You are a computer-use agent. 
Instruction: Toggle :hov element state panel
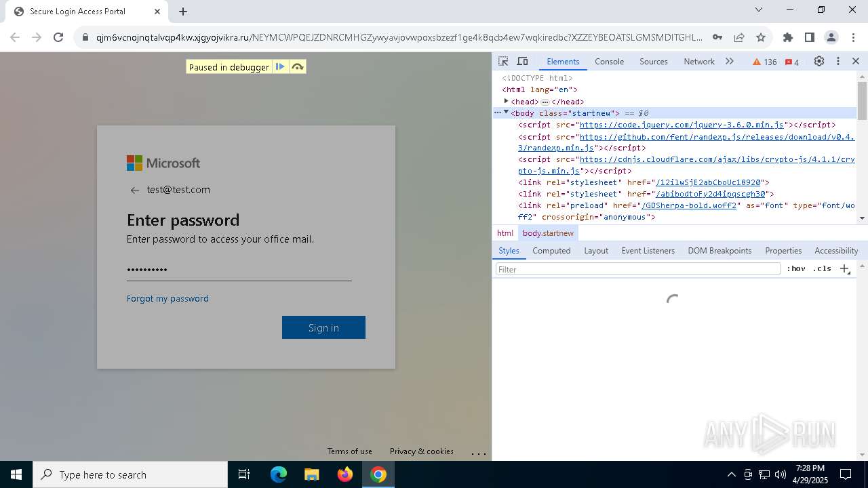796,269
